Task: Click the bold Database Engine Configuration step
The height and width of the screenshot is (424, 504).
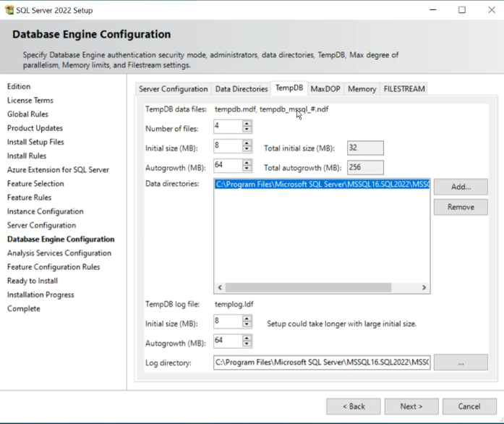Action: pyautogui.click(x=61, y=239)
